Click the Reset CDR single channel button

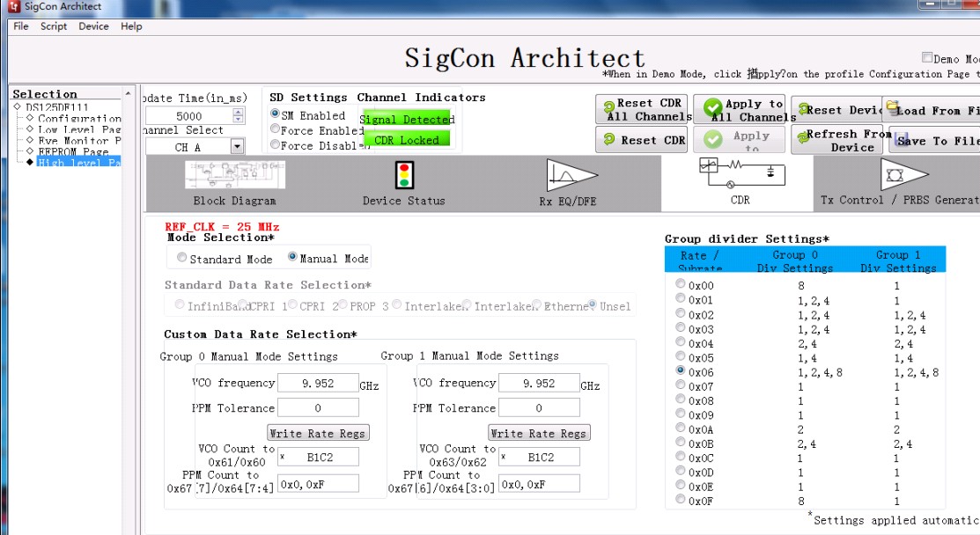[x=642, y=140]
